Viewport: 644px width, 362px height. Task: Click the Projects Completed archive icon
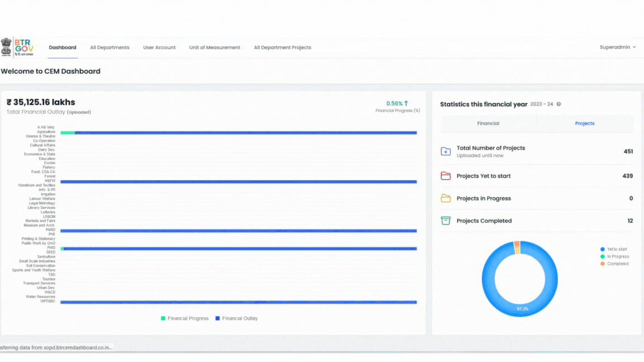(x=446, y=221)
